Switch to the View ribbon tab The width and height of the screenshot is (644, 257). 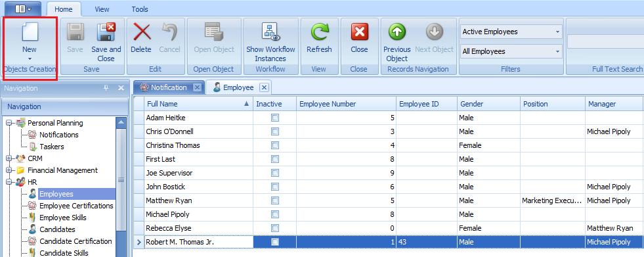tap(102, 9)
